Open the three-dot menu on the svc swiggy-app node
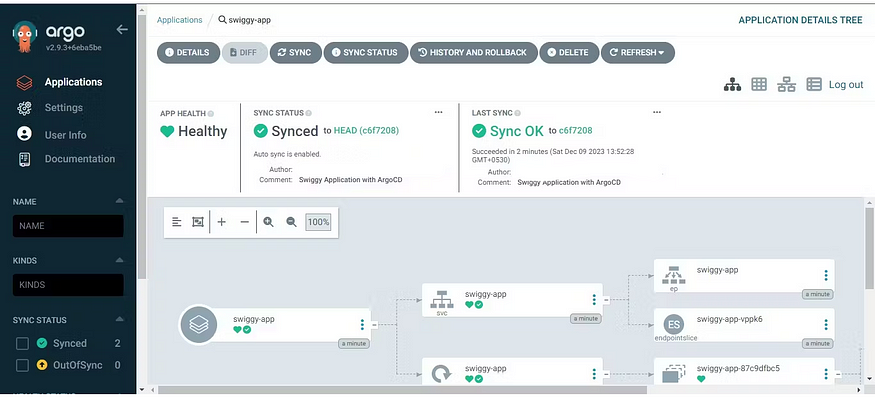Screen dimensions: 875x397 [x=594, y=300]
